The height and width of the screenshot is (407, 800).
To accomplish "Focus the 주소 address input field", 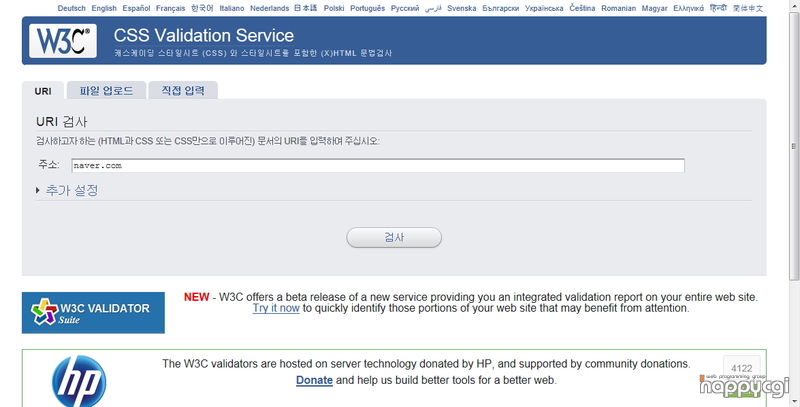I will click(378, 165).
